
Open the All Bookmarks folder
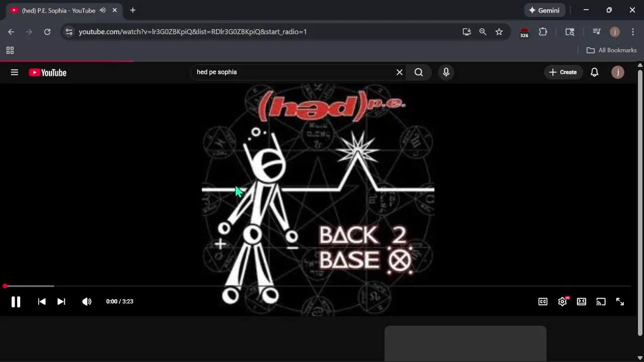(612, 50)
